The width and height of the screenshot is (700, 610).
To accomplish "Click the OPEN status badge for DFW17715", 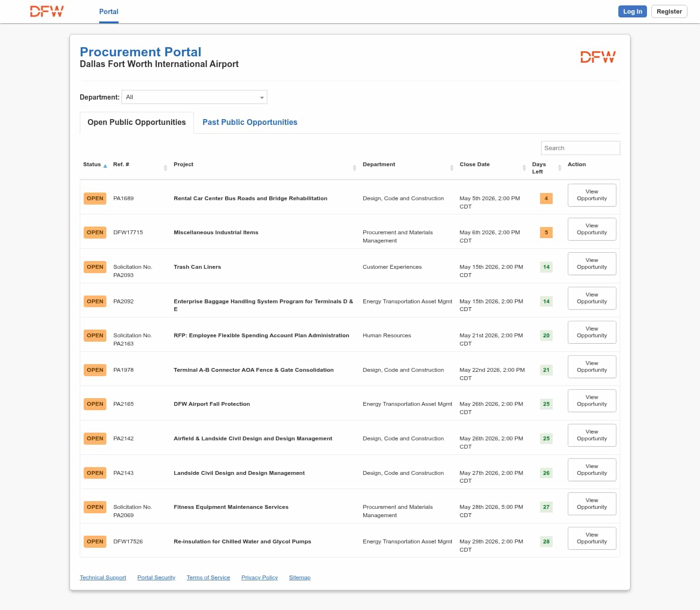I will coord(95,232).
